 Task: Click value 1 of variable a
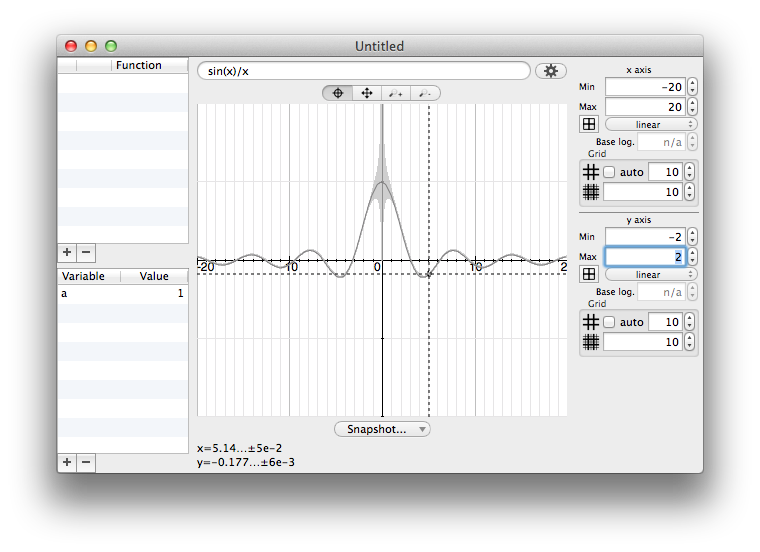180,294
